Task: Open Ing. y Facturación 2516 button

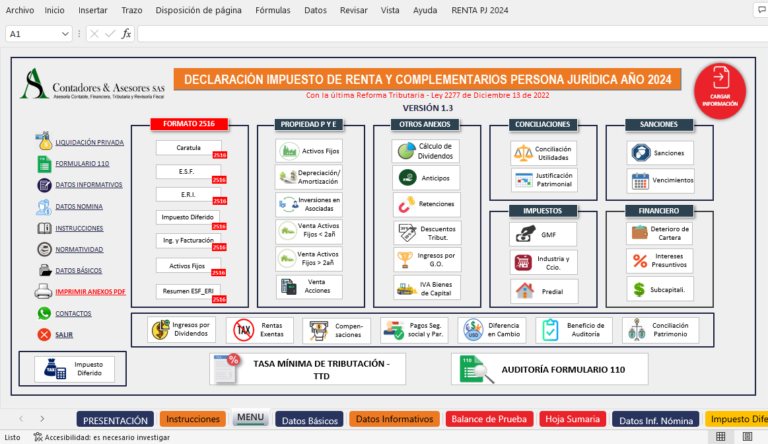Action: point(188,241)
